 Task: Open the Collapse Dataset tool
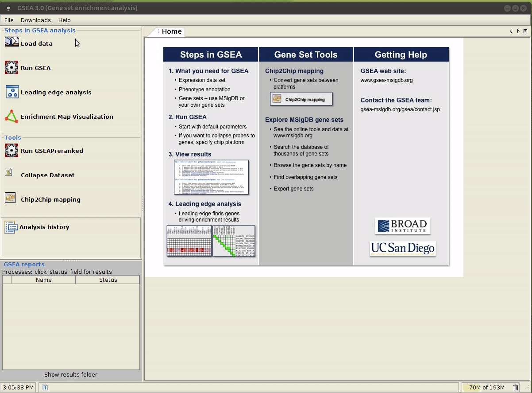(47, 175)
